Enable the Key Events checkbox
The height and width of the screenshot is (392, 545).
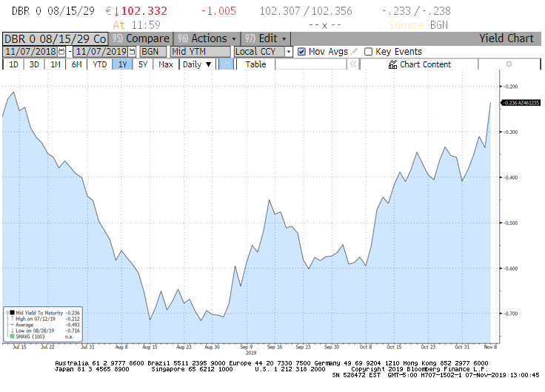click(368, 52)
